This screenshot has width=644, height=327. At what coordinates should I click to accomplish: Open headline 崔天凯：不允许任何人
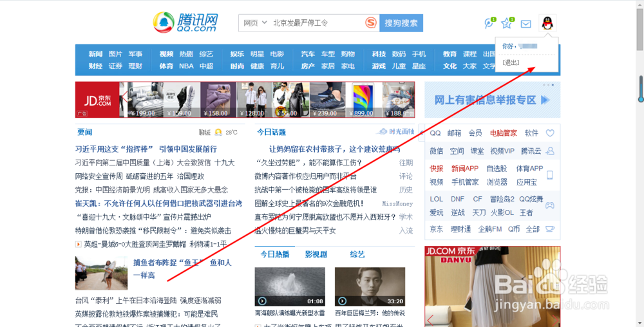pyautogui.click(x=158, y=203)
